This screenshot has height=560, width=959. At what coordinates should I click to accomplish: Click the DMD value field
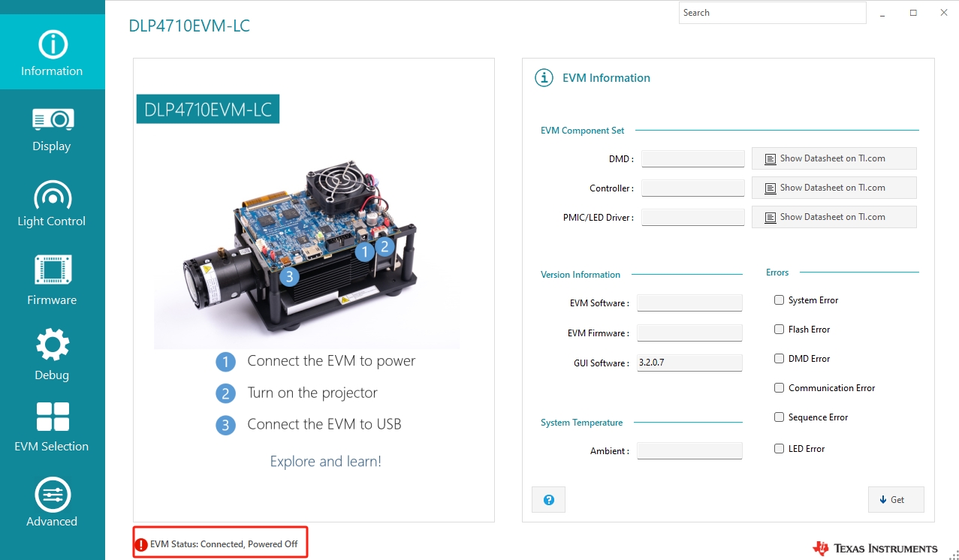693,158
